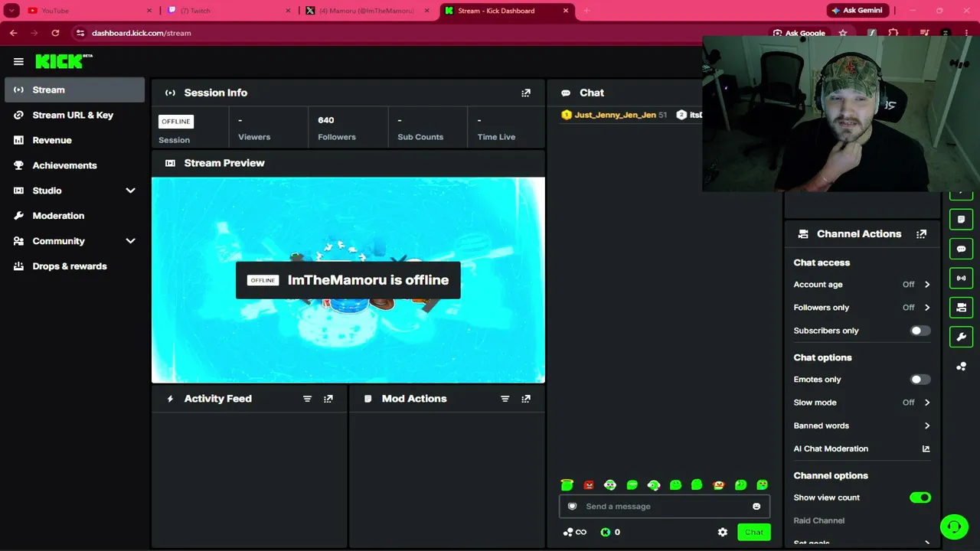This screenshot has width=980, height=551.
Task: Open Followers only settings chevron
Action: pos(926,308)
